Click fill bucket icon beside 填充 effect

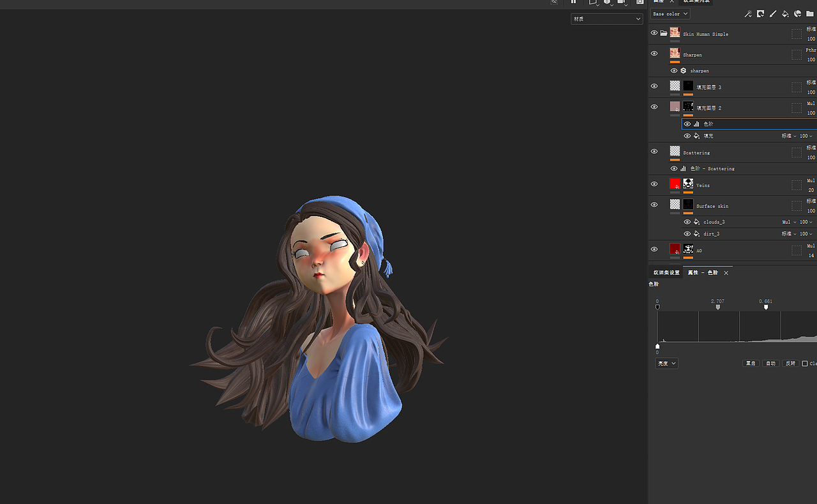696,136
